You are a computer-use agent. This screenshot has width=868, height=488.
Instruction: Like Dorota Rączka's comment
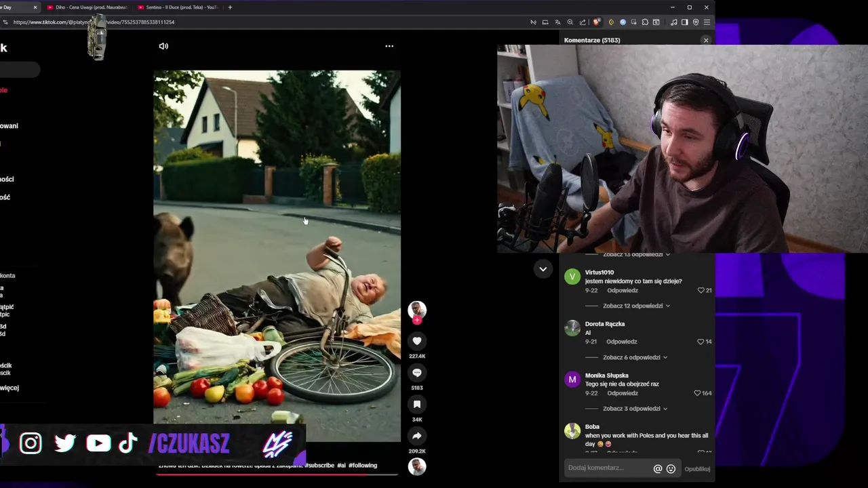701,342
